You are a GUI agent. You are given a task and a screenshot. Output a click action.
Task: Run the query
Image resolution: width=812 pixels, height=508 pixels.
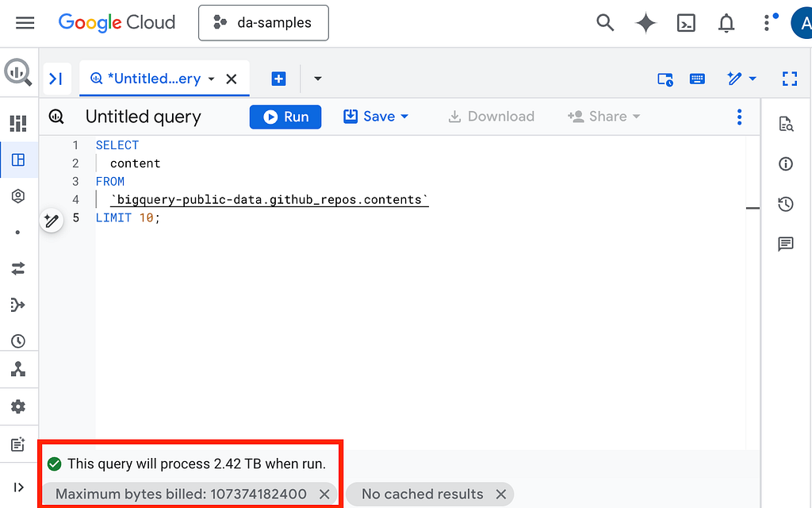pos(285,117)
